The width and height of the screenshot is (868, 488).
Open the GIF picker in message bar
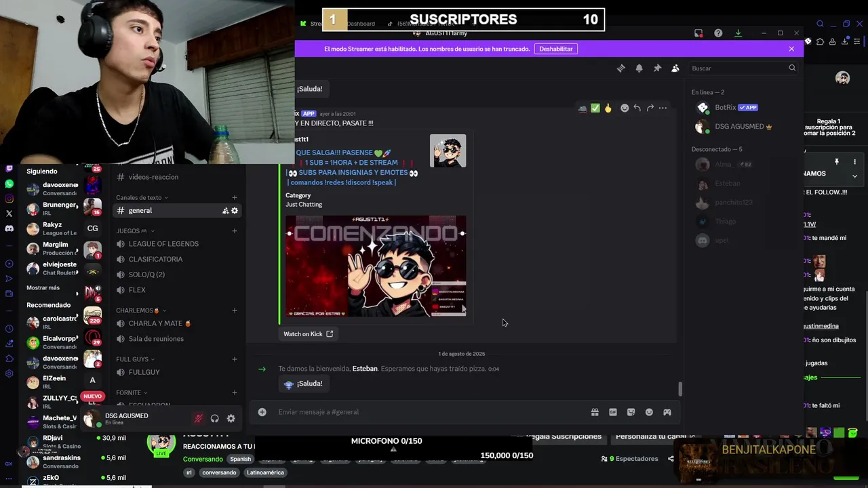613,412
